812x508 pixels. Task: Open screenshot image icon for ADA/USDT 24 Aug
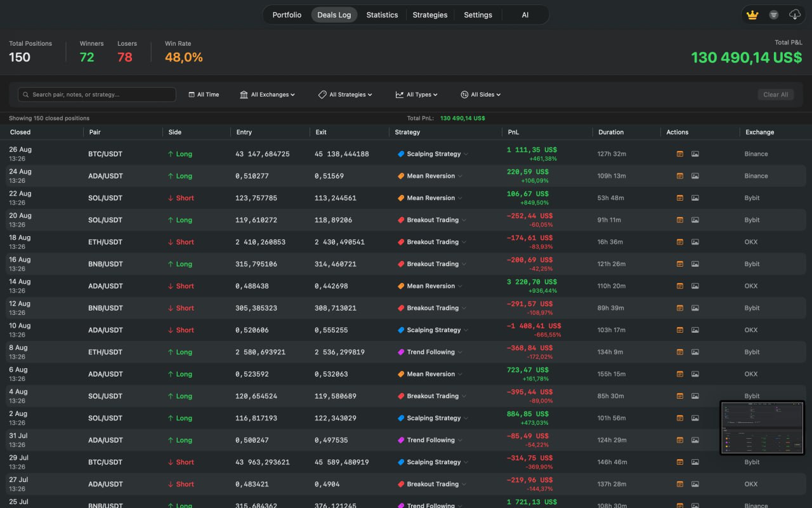click(x=695, y=176)
